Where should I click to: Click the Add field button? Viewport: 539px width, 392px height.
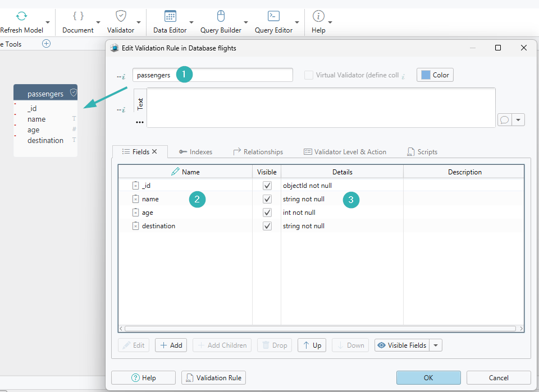[171, 345]
